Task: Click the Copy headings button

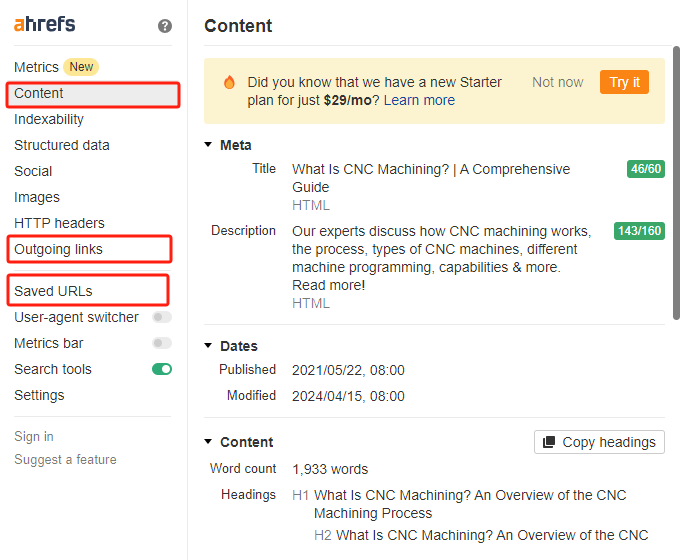Action: [x=599, y=442]
